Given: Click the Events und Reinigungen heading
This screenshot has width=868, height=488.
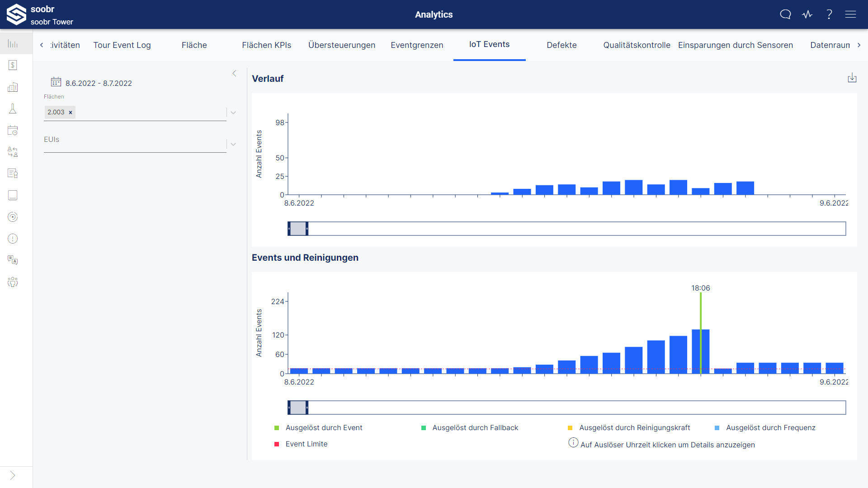Looking at the screenshot, I should coord(305,258).
